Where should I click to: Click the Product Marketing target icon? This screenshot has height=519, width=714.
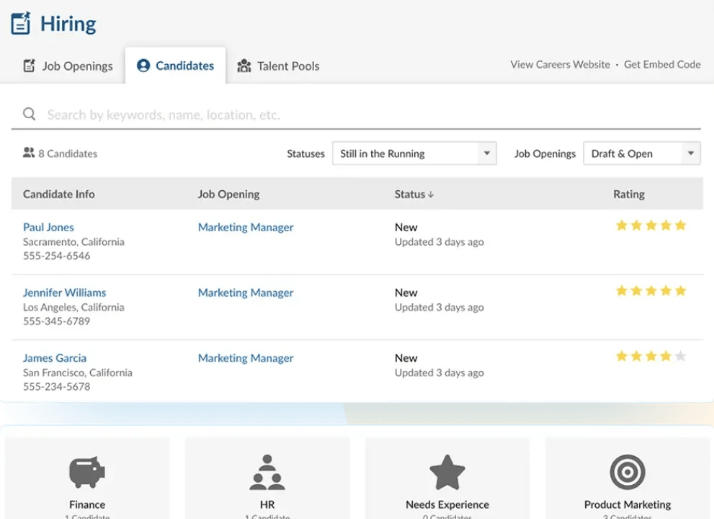click(x=627, y=472)
